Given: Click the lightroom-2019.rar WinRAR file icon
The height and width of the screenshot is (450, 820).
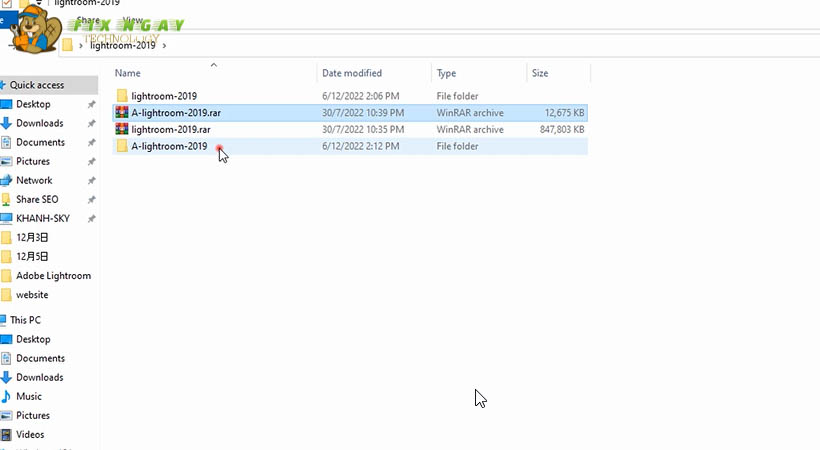Looking at the screenshot, I should (x=122, y=130).
